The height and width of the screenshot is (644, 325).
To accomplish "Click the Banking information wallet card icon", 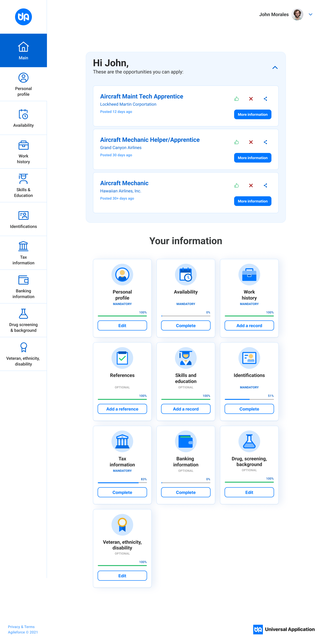I will pyautogui.click(x=186, y=441).
